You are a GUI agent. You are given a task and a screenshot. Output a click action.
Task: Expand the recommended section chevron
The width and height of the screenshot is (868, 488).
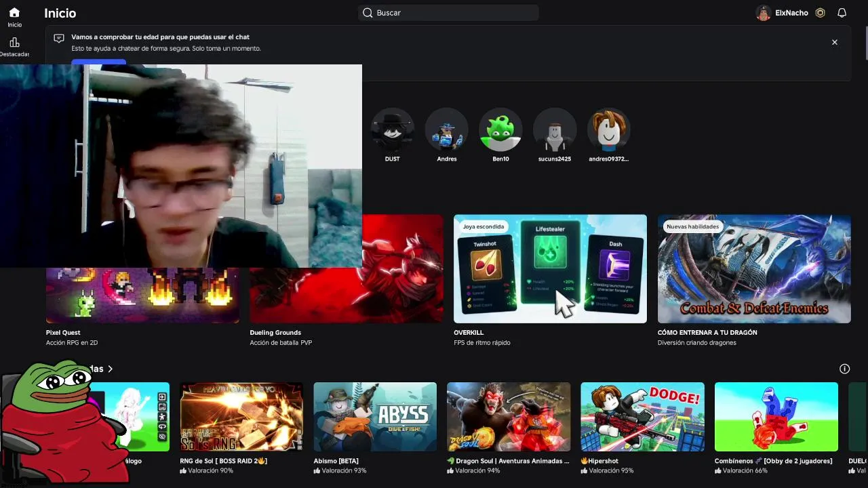[x=110, y=369]
